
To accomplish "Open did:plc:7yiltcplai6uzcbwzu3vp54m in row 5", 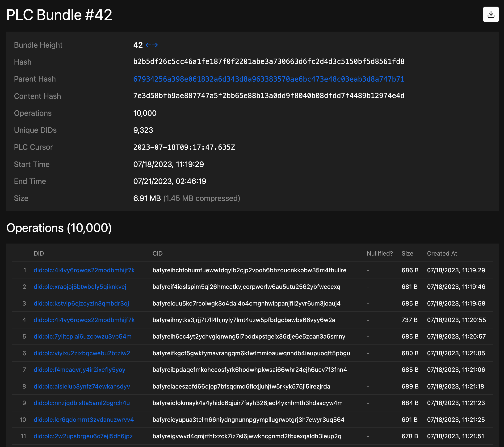I will [x=82, y=336].
